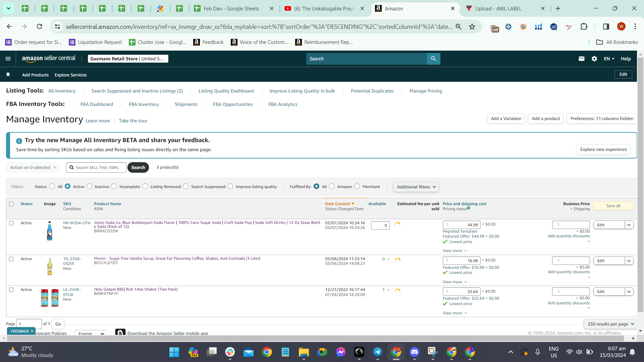The height and width of the screenshot is (362, 644).
Task: Click the Save all button
Action: point(613,206)
